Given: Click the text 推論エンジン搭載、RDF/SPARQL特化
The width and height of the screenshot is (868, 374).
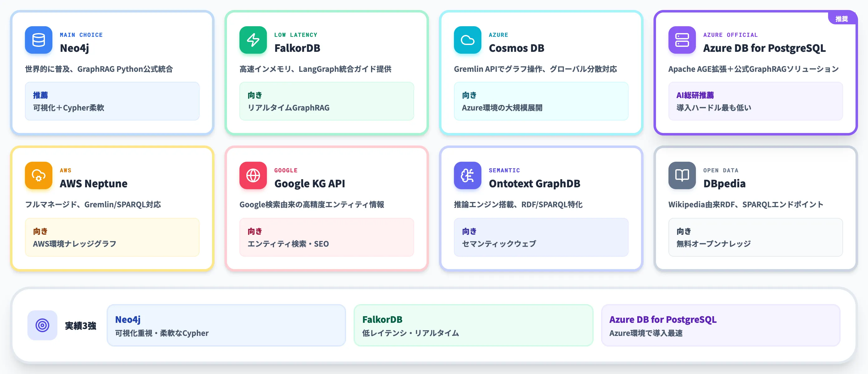Looking at the screenshot, I should [x=518, y=204].
